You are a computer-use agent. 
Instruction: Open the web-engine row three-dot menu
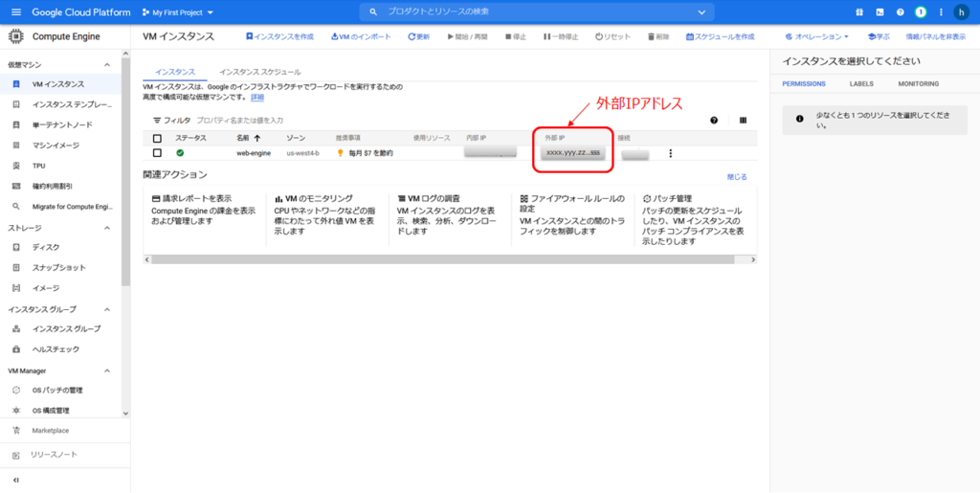(x=671, y=153)
